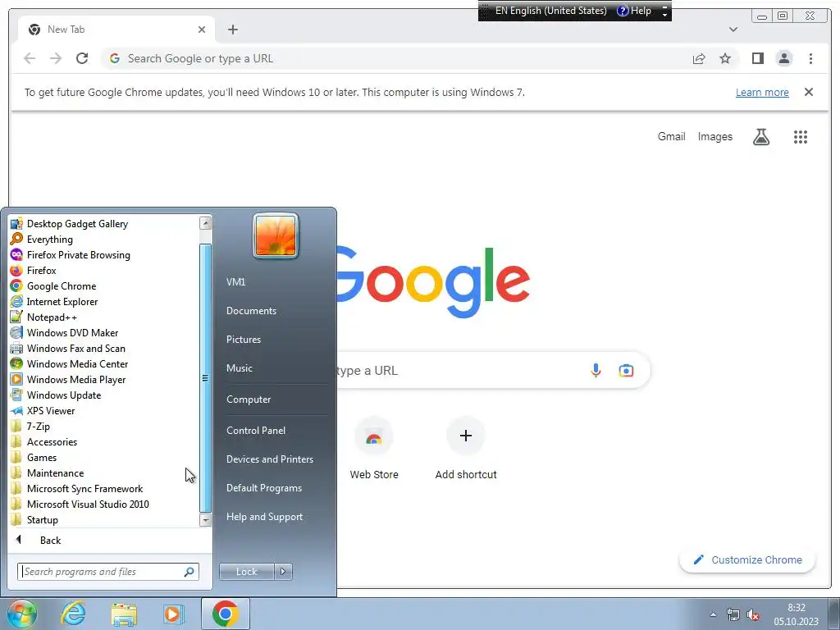
Task: Open Documents from Start menu
Action: (x=251, y=311)
